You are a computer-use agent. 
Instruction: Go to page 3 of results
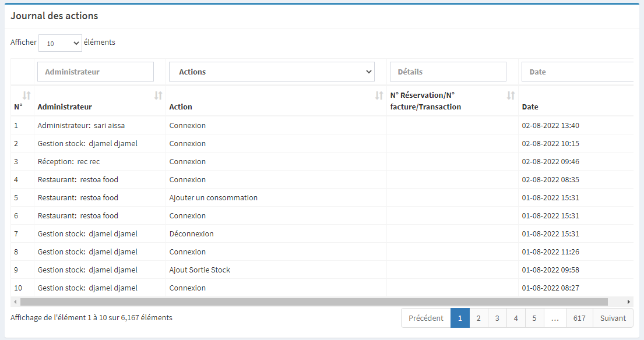click(497, 318)
